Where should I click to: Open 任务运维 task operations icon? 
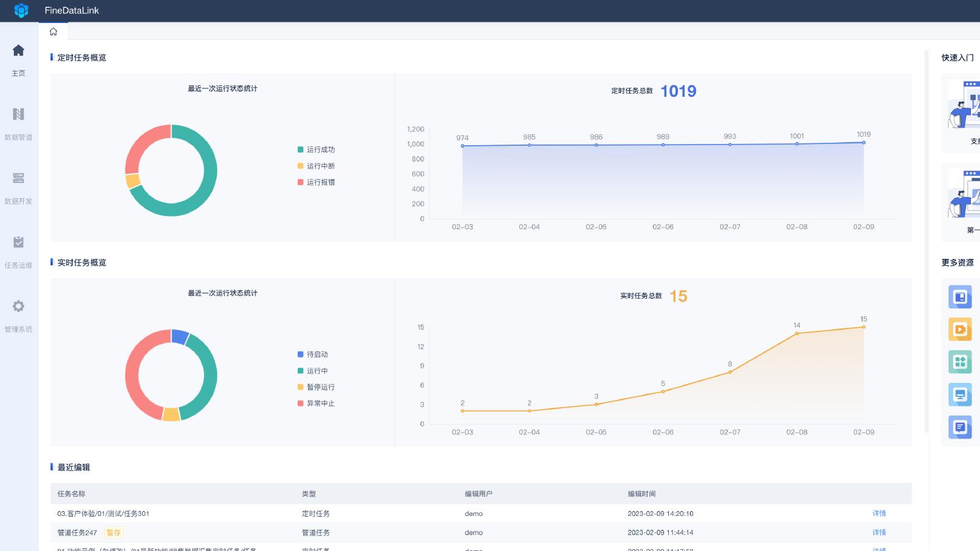pos(19,243)
